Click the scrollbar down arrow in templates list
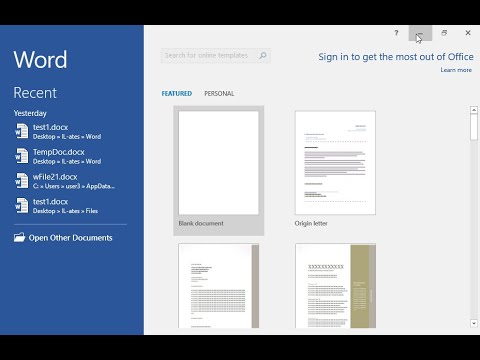 tap(474, 323)
